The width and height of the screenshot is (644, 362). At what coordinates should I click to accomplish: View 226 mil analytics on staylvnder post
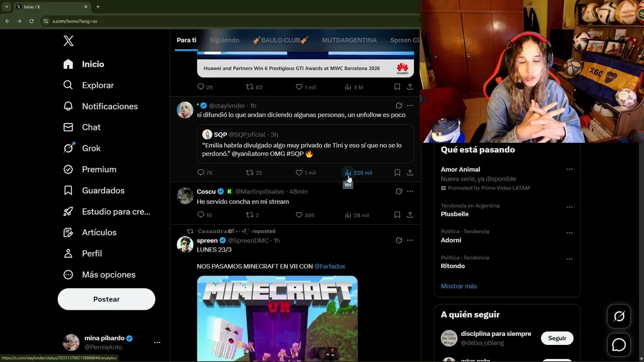click(358, 172)
